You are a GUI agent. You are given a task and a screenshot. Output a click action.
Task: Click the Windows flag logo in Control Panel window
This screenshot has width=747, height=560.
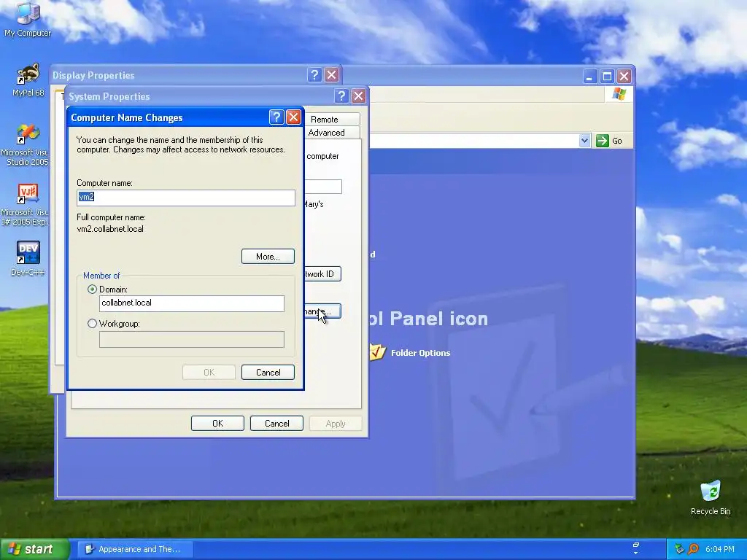point(619,94)
